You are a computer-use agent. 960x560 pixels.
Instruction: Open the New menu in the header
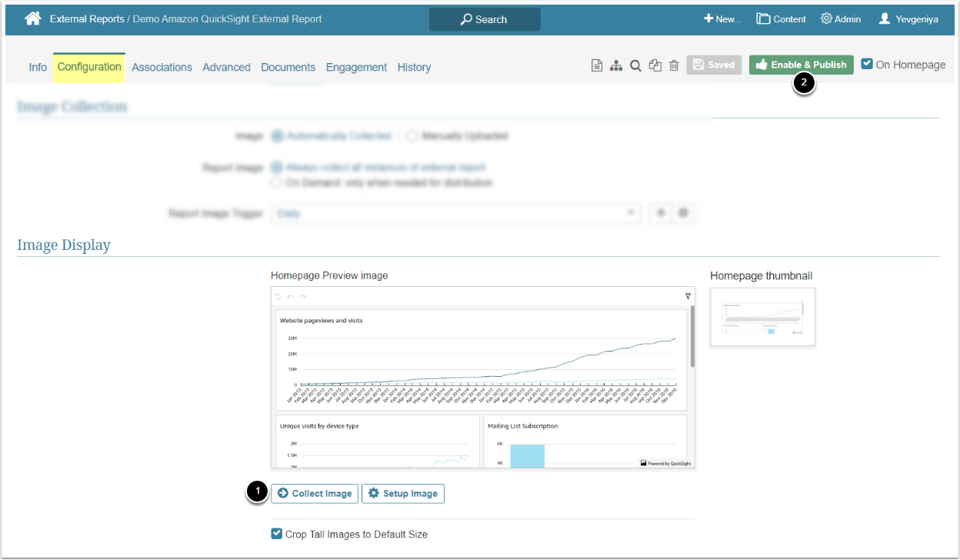722,19
